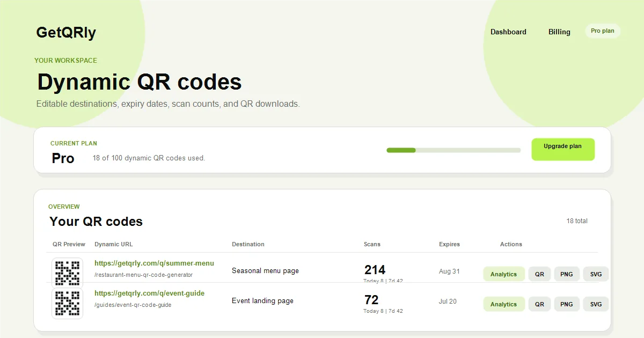Click the '/guides/event-qr-code-guide' path text

(x=133, y=305)
